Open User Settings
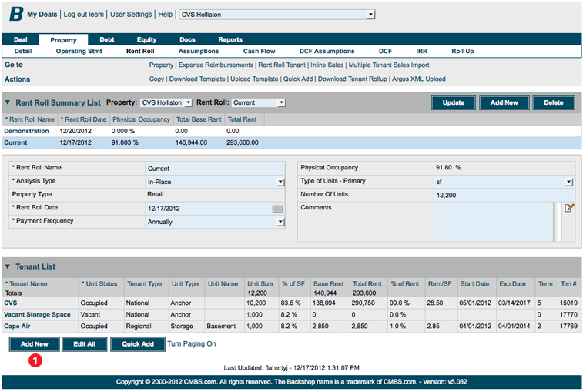Screen dimensions: 583x392 (131, 15)
